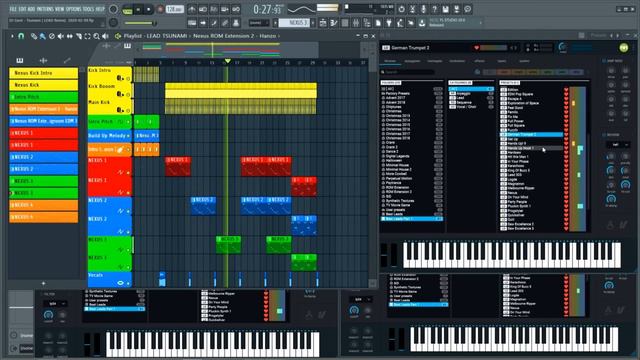Screen dimensions: 640x360
Task: Select the Arpeggio category
Action: pyautogui.click(x=471, y=93)
